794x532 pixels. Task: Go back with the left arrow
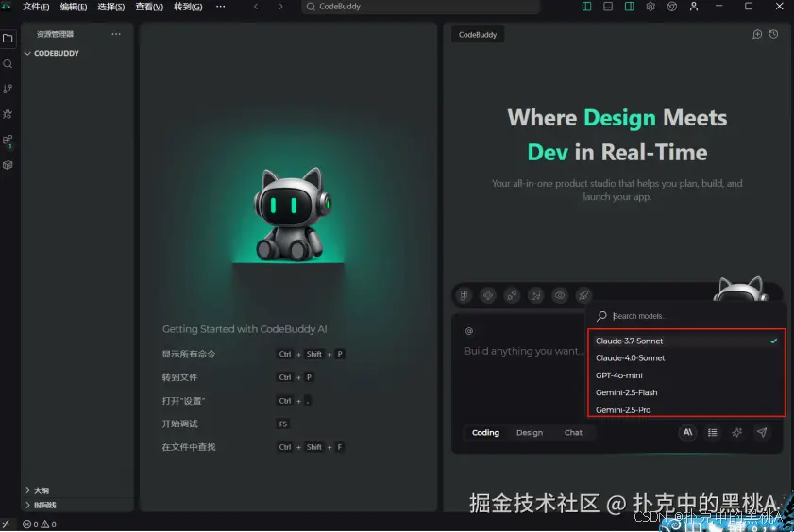[256, 7]
